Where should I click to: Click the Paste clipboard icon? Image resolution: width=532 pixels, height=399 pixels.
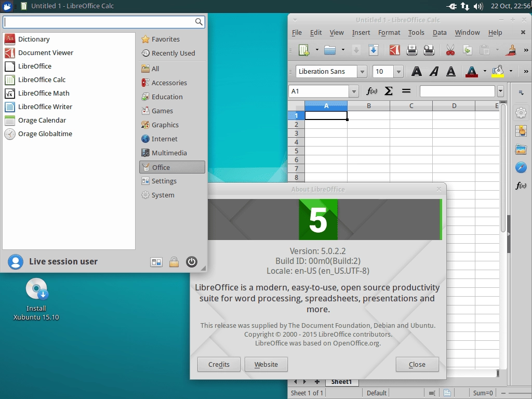(485, 50)
